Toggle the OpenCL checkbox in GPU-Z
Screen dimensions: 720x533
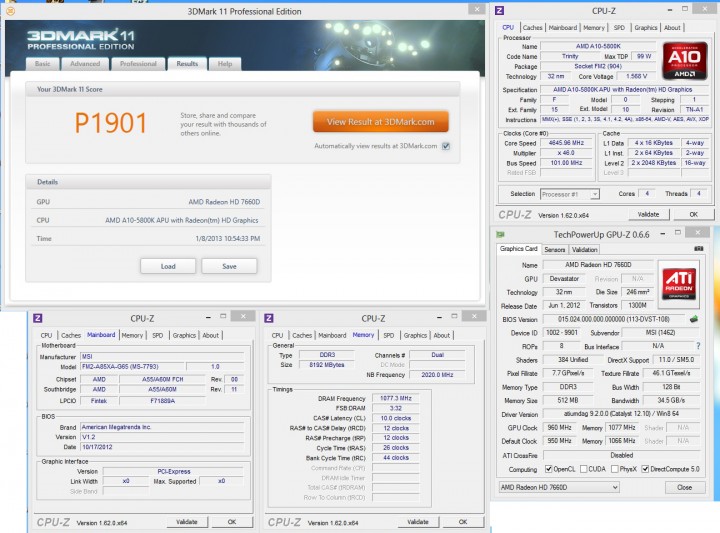pyautogui.click(x=548, y=469)
